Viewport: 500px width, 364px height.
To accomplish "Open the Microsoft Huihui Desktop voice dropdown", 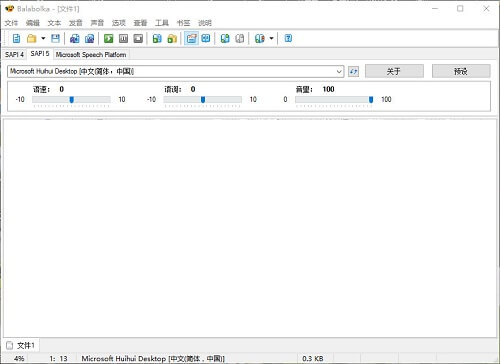I will [176, 71].
